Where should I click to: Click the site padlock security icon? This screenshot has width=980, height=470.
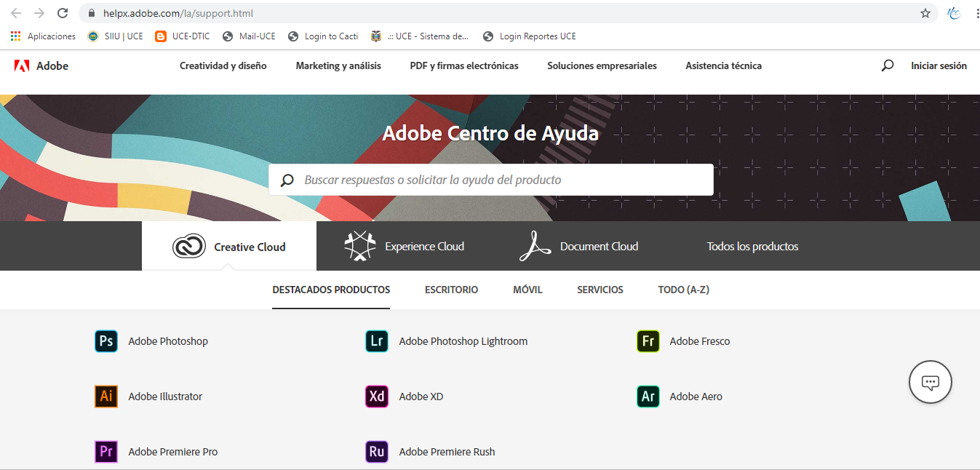92,13
